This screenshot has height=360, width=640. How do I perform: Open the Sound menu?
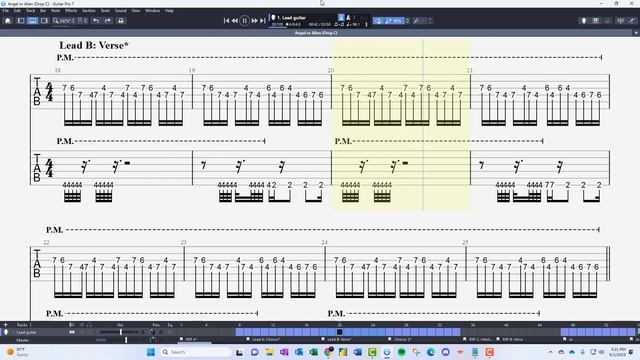pos(120,11)
